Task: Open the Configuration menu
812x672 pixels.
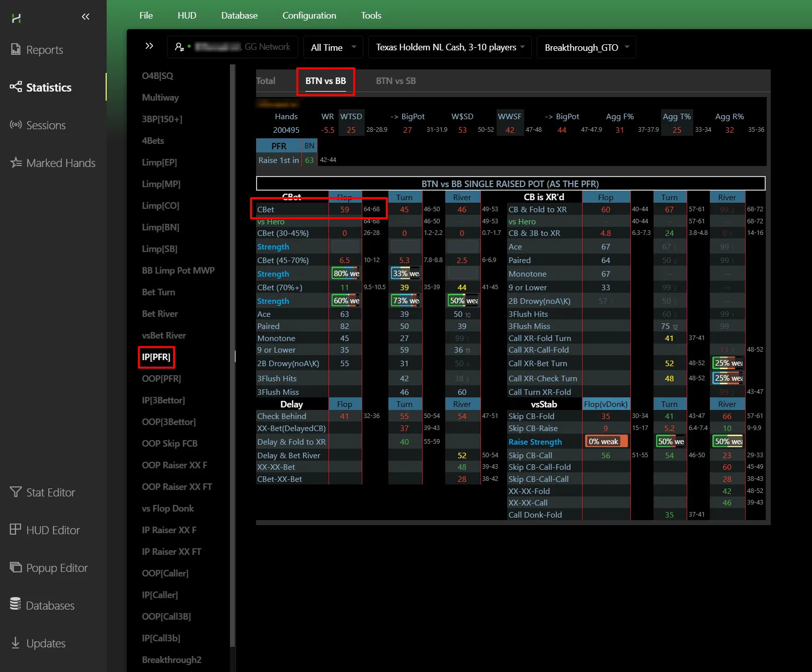Action: pos(309,16)
